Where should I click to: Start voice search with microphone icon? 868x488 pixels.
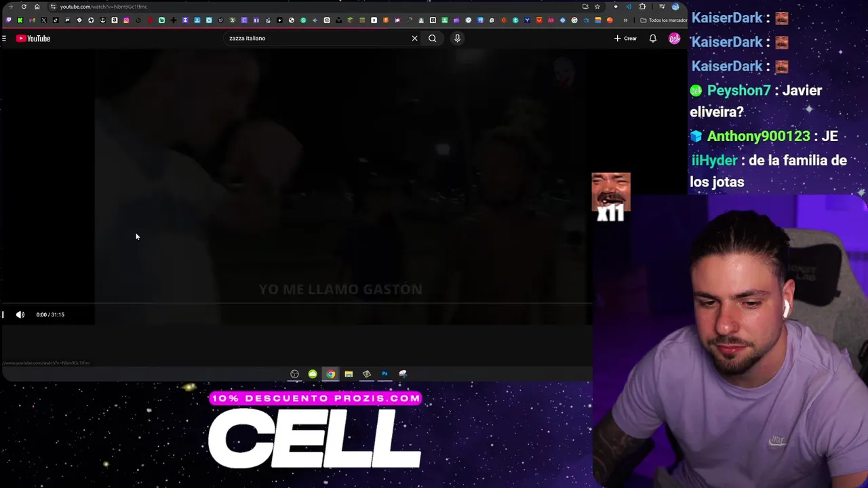pos(457,39)
